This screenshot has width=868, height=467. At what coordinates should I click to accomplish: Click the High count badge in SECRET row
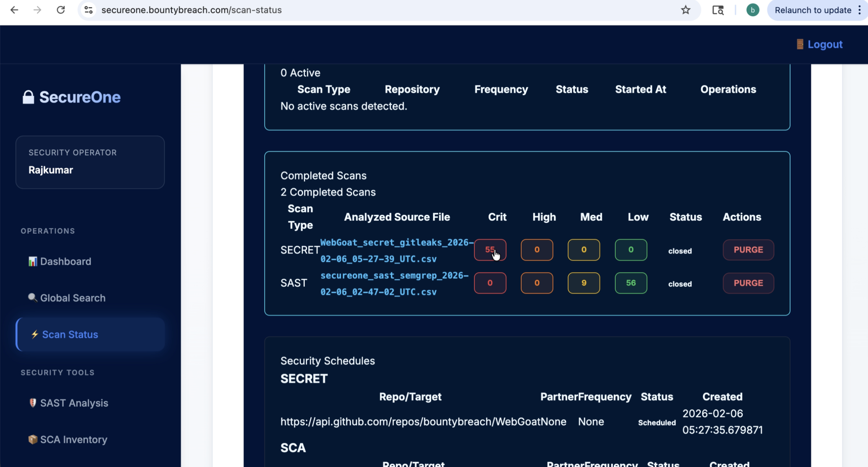537,250
